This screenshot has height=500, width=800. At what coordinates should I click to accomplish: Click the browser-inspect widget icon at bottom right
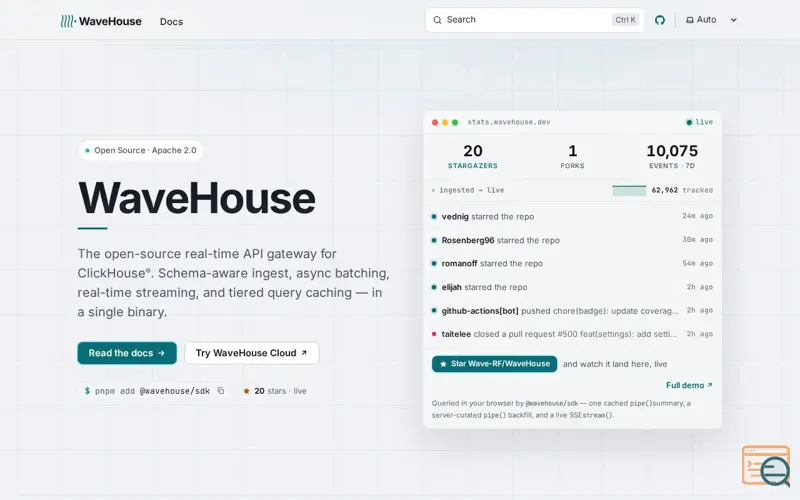click(x=766, y=466)
